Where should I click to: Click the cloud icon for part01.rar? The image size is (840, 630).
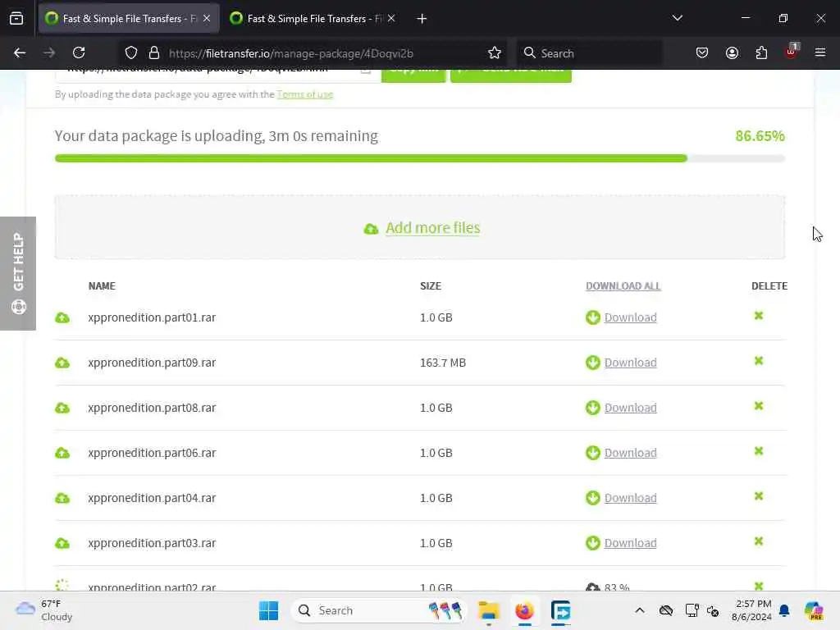(x=62, y=317)
